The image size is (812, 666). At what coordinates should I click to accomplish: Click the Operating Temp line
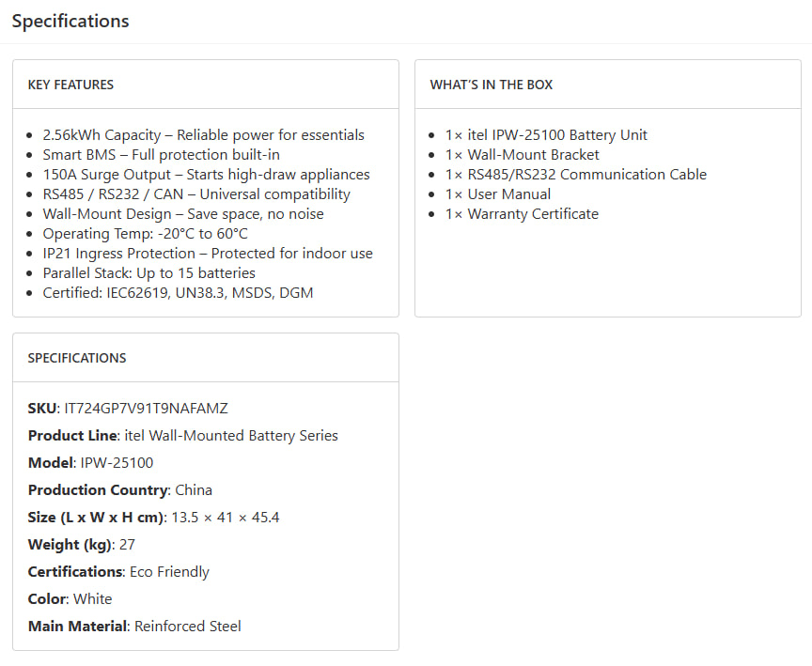145,234
